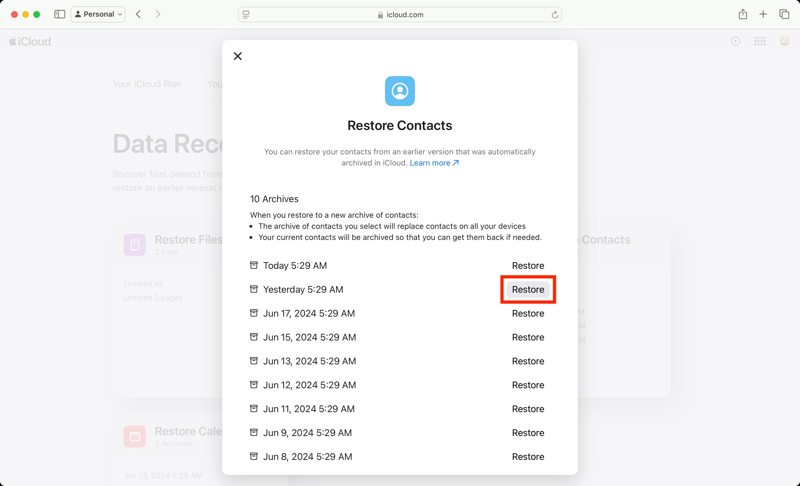The image size is (800, 486).
Task: Click archive icon beside Jun 8, 2024
Action: [254, 456]
